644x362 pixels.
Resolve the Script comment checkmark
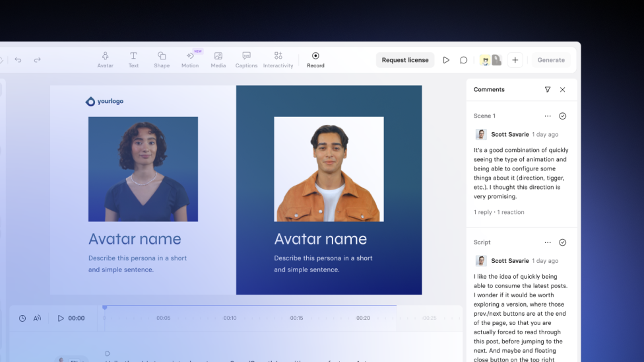click(563, 242)
